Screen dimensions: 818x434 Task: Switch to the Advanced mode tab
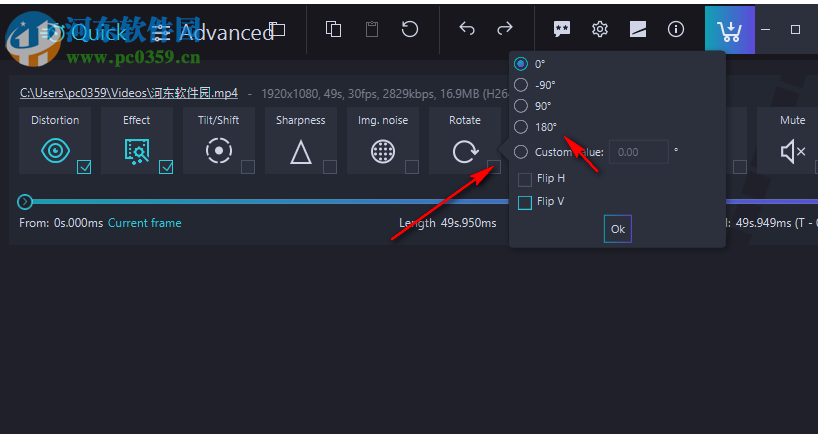214,32
